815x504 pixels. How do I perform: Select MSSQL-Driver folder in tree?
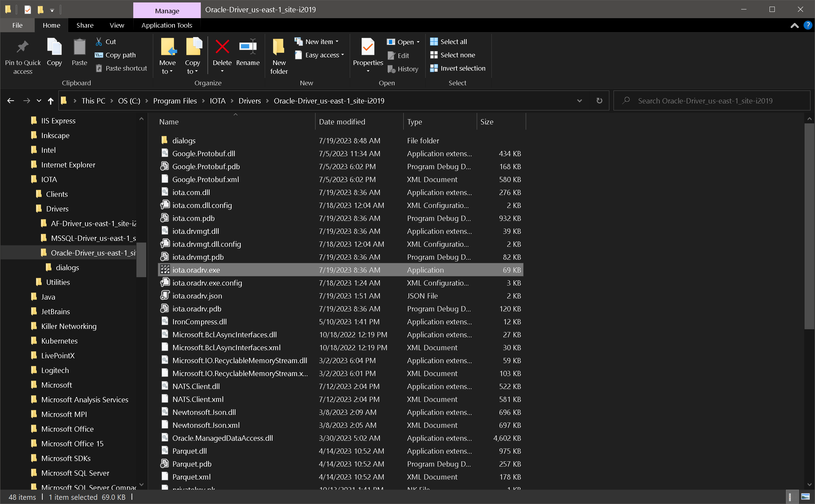[93, 238]
